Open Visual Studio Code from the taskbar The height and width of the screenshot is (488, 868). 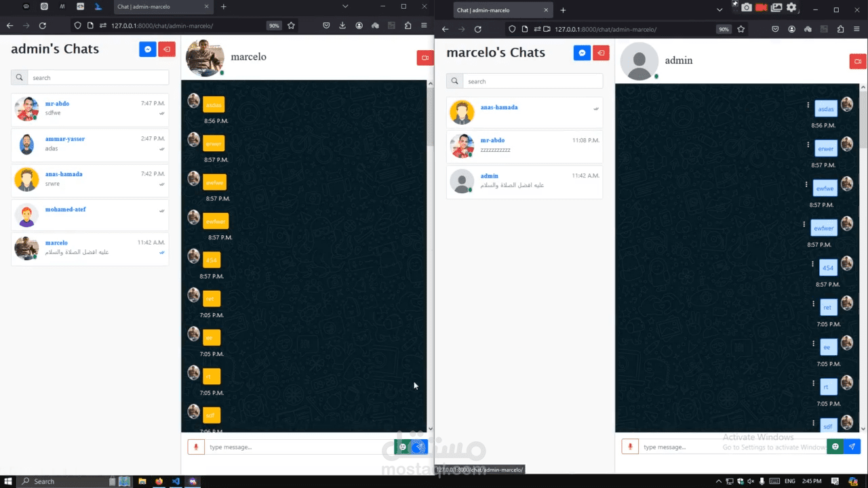click(x=176, y=481)
